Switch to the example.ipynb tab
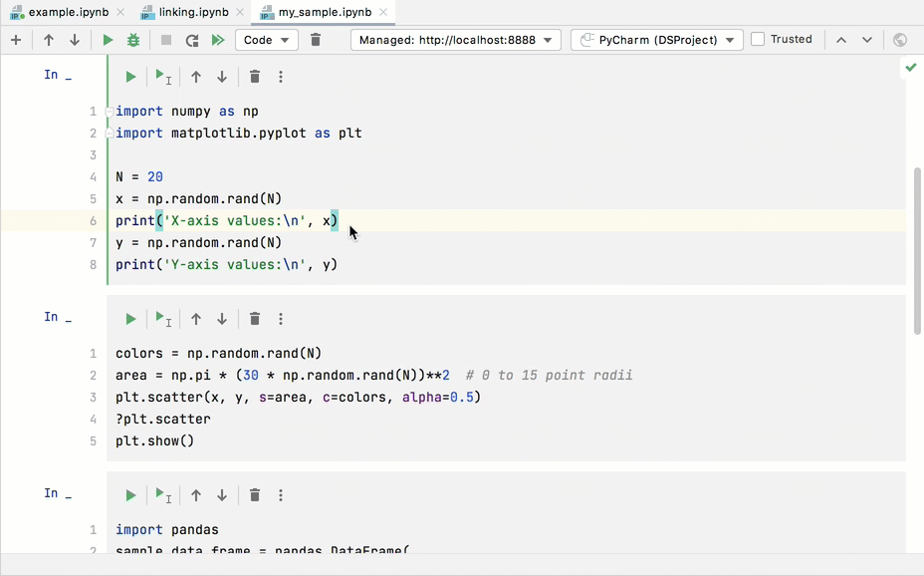The height and width of the screenshot is (576, 924). point(60,13)
